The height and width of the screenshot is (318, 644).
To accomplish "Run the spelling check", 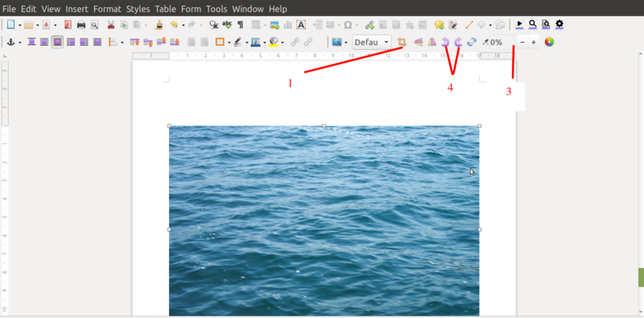I will click(227, 25).
